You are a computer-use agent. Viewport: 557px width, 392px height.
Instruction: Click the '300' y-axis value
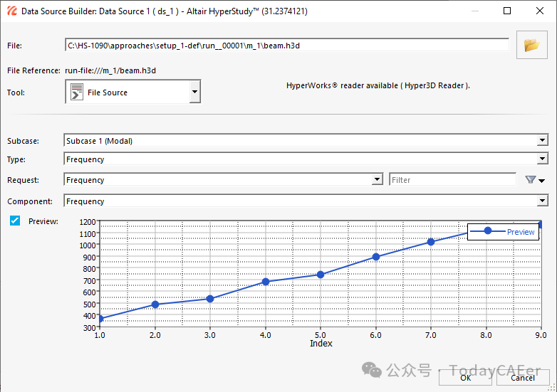(x=90, y=328)
